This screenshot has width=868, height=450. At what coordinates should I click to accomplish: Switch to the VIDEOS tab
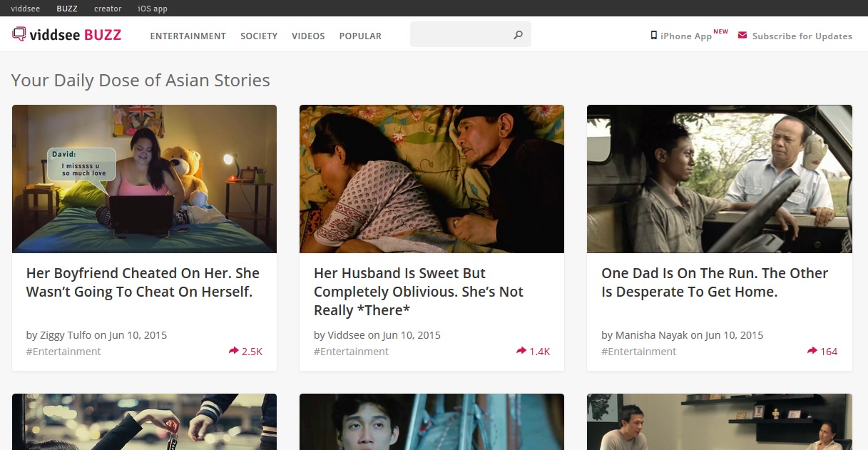308,36
